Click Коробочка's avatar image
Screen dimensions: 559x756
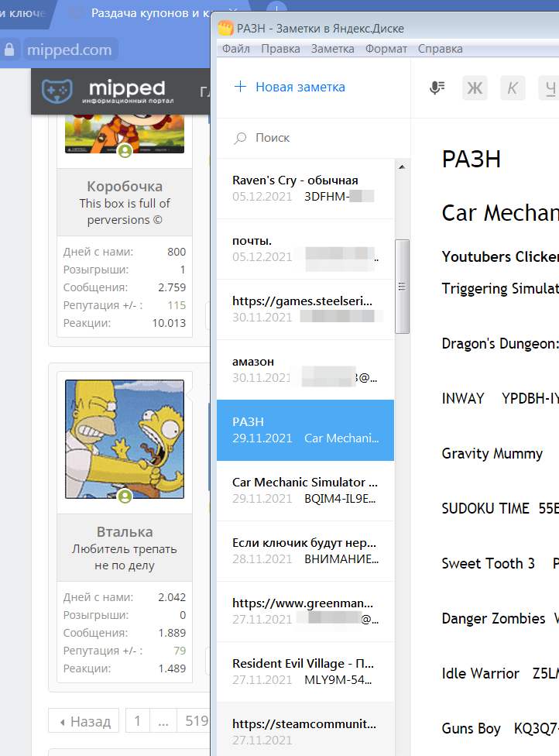(x=125, y=133)
